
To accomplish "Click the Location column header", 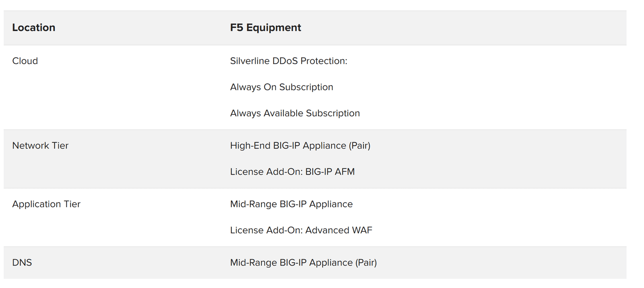I will click(34, 28).
